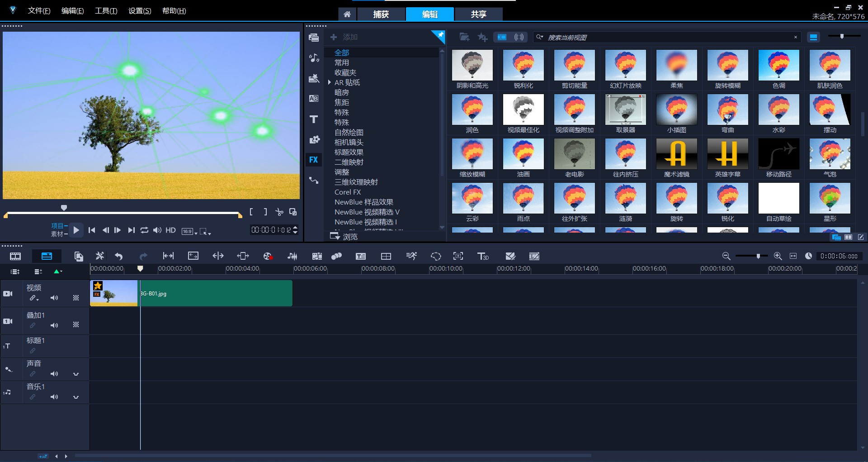Open the FX filter library icon
Image resolution: width=868 pixels, height=462 pixels.
pyautogui.click(x=314, y=160)
